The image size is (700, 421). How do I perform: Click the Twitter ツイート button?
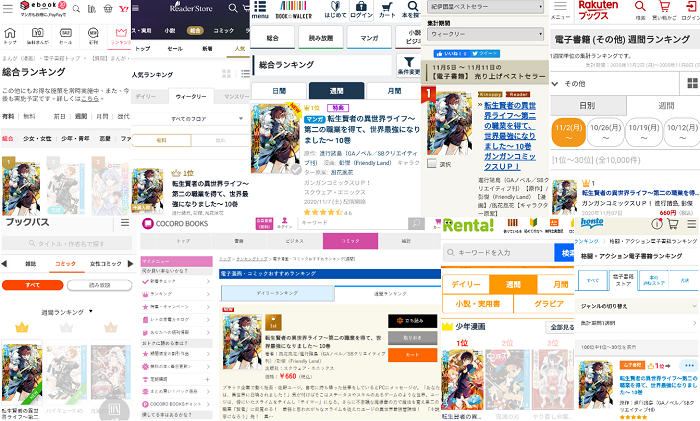484,54
